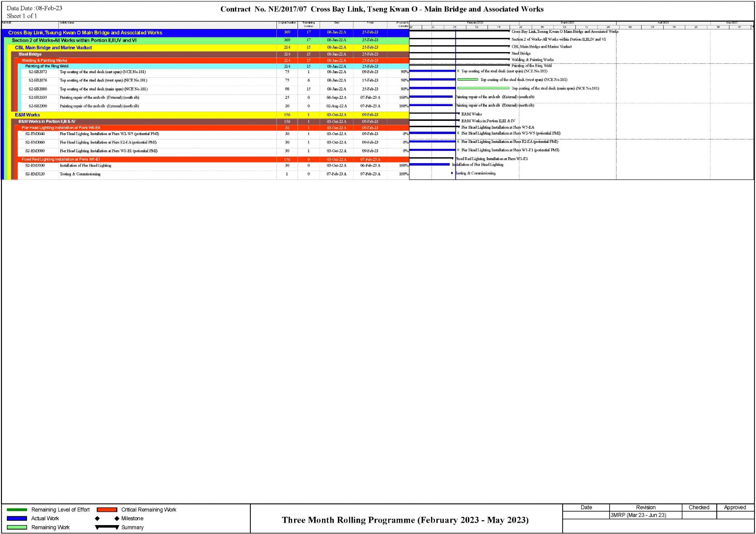Click activity ID S2-EM3100
Viewport: 756px width, 534px height.
point(35,166)
